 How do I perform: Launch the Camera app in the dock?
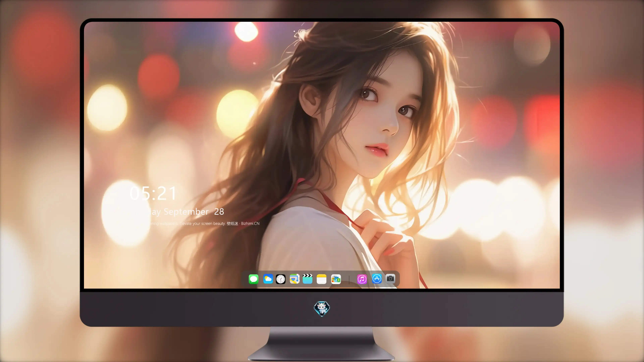(390, 279)
